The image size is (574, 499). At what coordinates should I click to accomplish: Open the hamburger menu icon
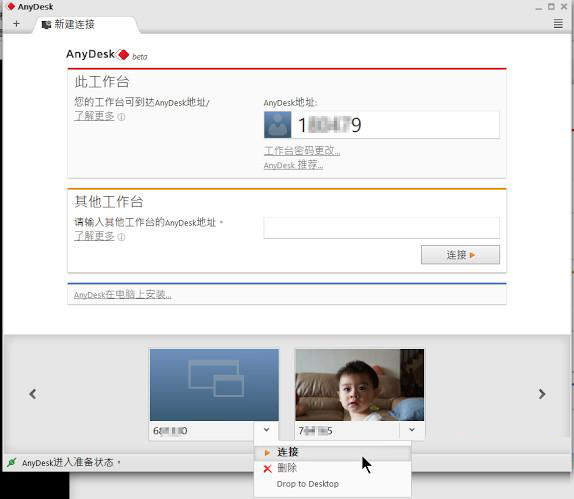[558, 24]
